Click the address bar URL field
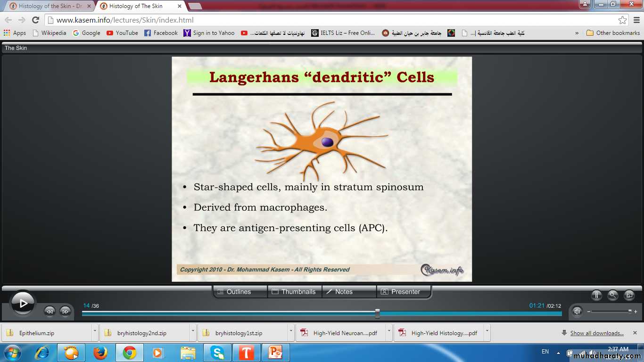The height and width of the screenshot is (362, 644). tap(330, 20)
